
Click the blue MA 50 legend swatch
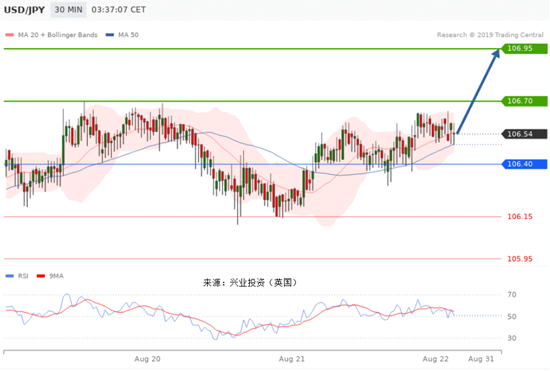pos(110,35)
